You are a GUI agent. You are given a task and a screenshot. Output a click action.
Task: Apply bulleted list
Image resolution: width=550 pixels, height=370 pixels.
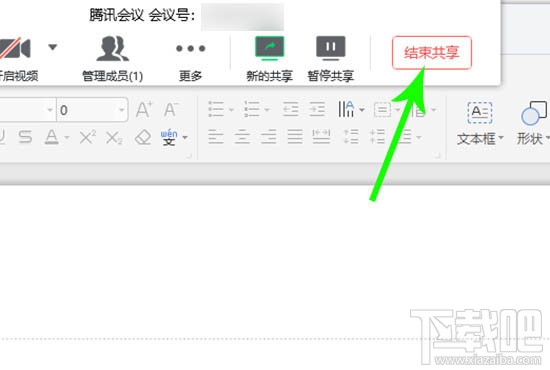[x=216, y=109]
